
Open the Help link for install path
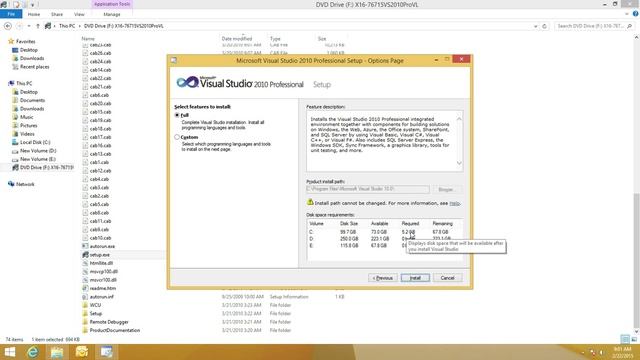tap(454, 203)
